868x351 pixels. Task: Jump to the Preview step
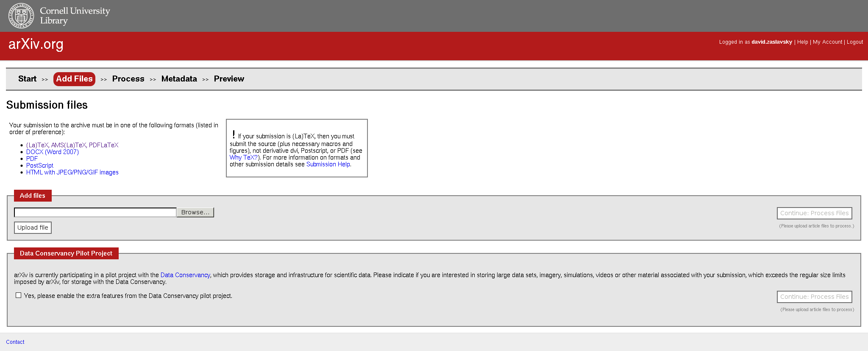click(x=229, y=79)
